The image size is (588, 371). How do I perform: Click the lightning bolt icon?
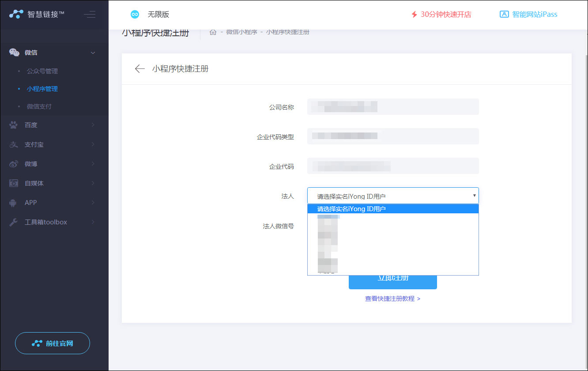(414, 15)
